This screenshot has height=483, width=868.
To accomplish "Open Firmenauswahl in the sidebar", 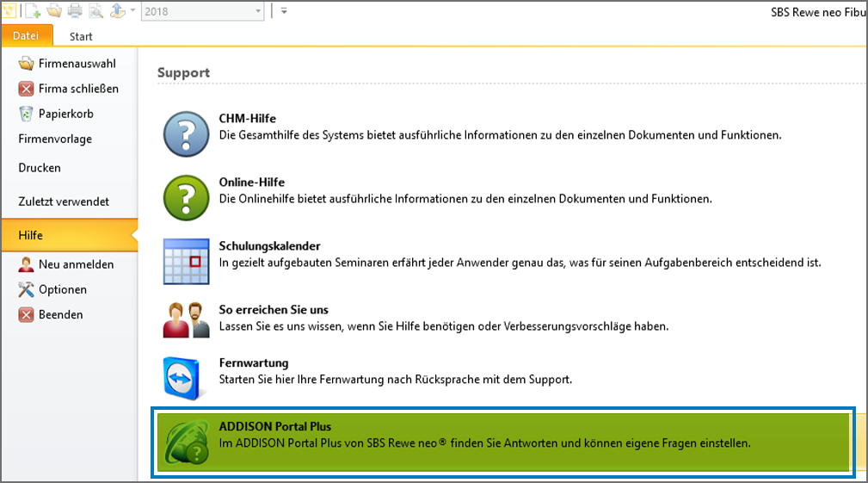I will pyautogui.click(x=77, y=64).
